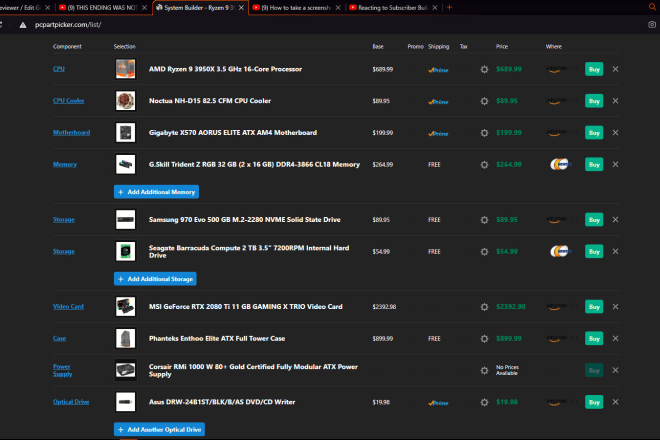660x440 pixels.
Task: Click Amazon logo in CPU row
Action: [561, 69]
